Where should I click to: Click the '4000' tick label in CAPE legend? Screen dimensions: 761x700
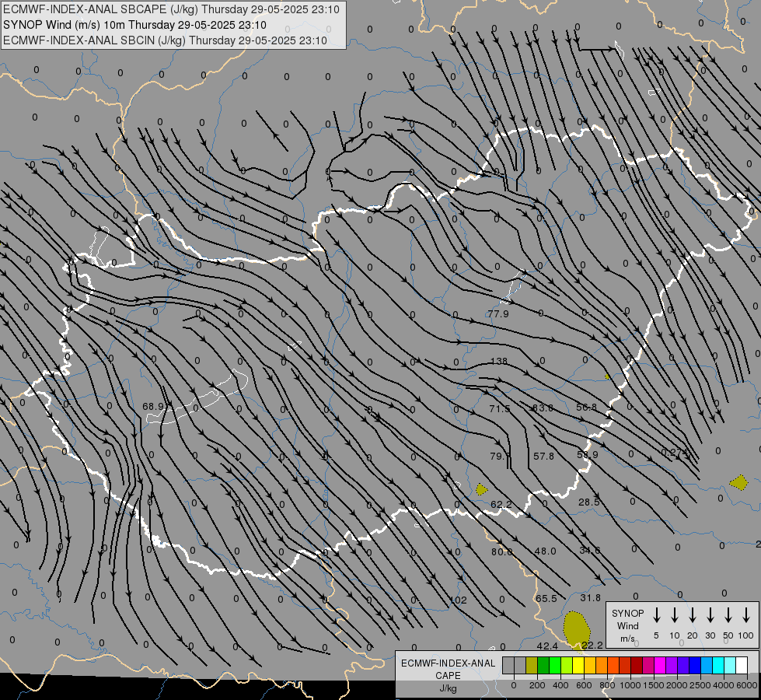(723, 685)
